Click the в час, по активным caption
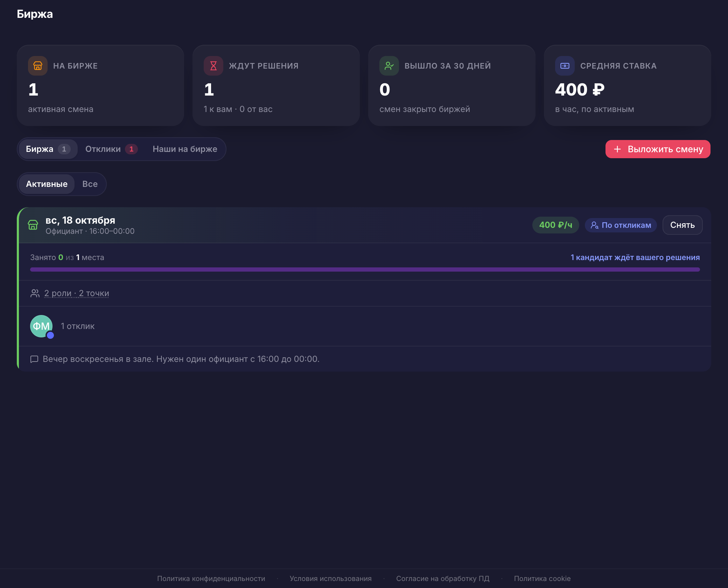The image size is (728, 588). tap(594, 109)
